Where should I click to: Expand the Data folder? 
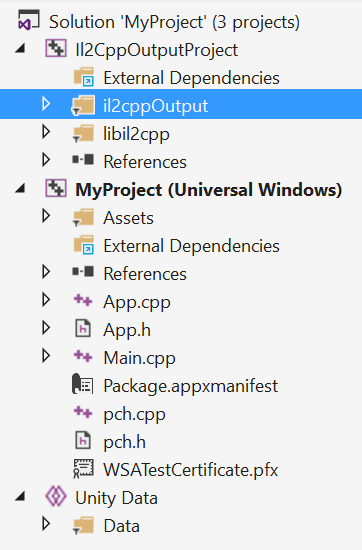pyautogui.click(x=46, y=524)
